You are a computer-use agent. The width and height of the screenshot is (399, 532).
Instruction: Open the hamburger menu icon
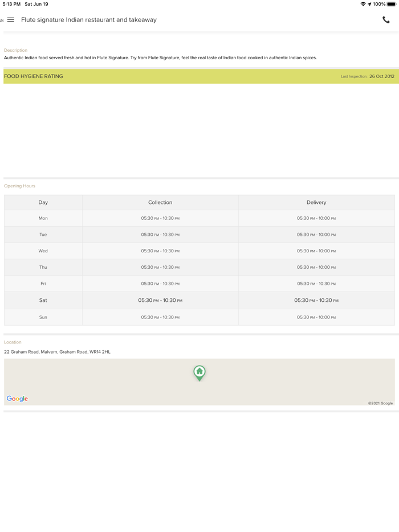pyautogui.click(x=11, y=20)
